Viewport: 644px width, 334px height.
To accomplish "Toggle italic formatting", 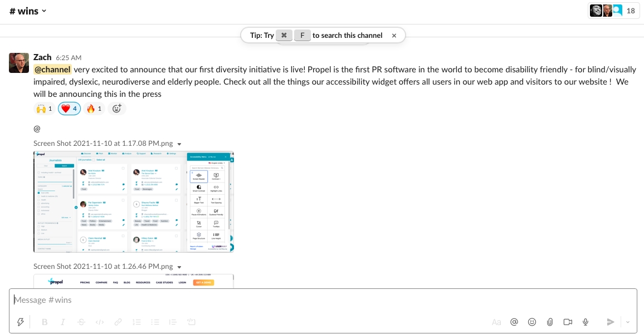I will [63, 322].
